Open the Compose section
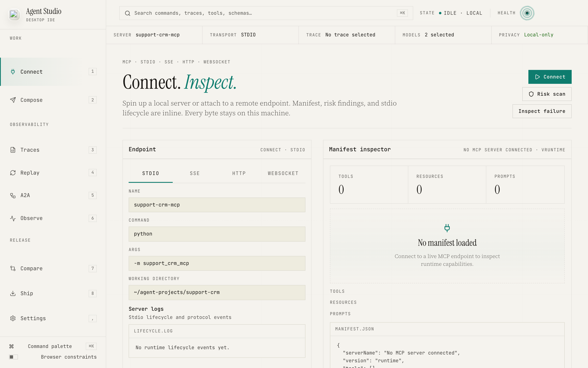588x368 pixels. point(53,100)
